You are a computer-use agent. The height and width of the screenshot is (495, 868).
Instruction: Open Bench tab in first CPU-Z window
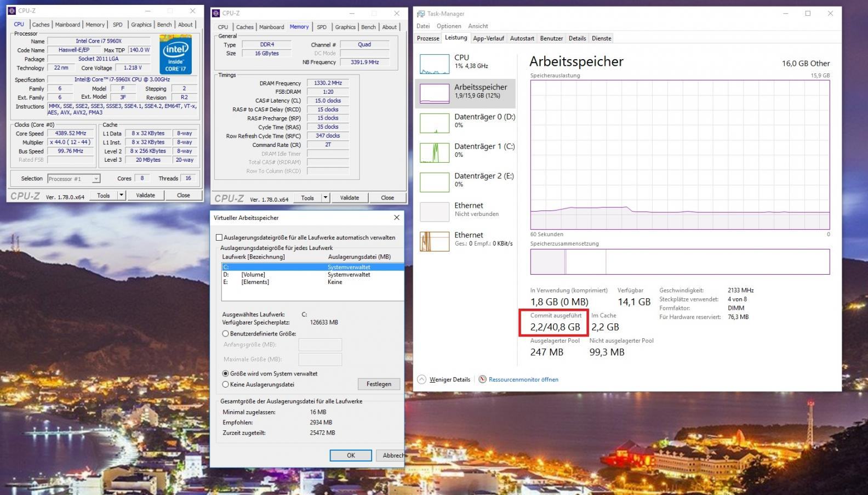click(164, 25)
